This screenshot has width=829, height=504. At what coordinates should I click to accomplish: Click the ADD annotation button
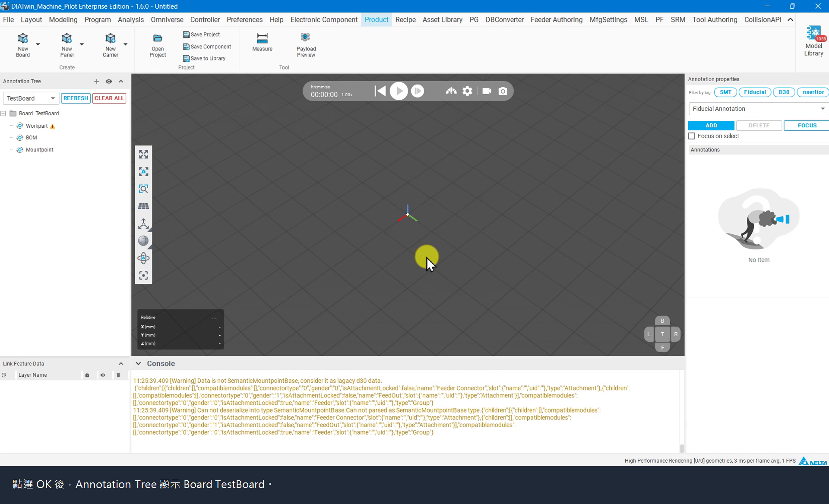coord(711,126)
